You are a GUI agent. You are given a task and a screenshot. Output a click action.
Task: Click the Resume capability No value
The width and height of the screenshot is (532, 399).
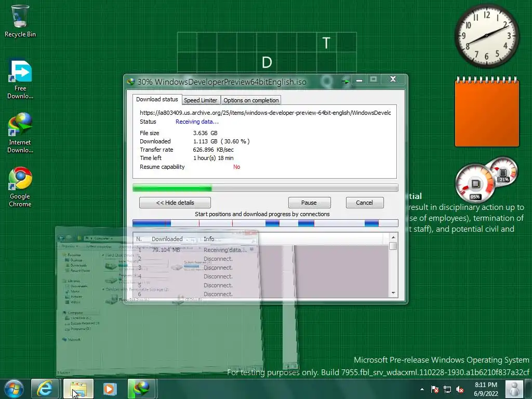click(237, 167)
